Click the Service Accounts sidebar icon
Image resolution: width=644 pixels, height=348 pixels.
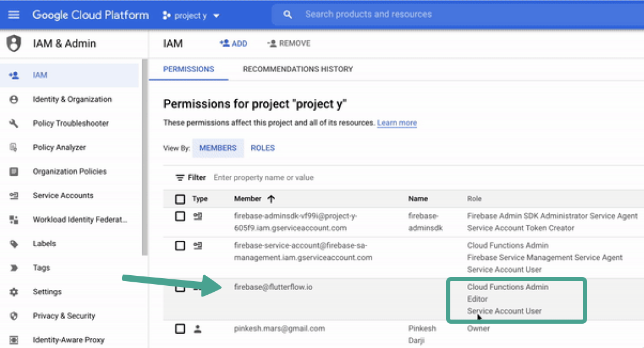[x=14, y=195]
